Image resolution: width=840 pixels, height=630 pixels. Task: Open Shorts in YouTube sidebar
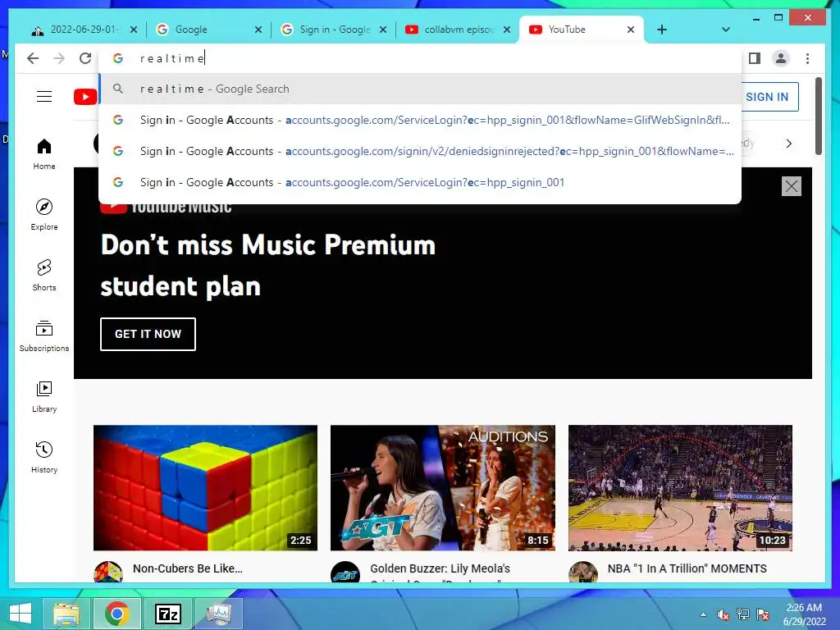pos(44,276)
